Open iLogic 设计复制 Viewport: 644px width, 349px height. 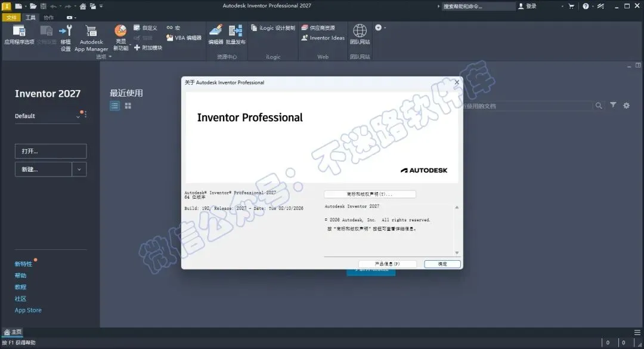pos(273,28)
